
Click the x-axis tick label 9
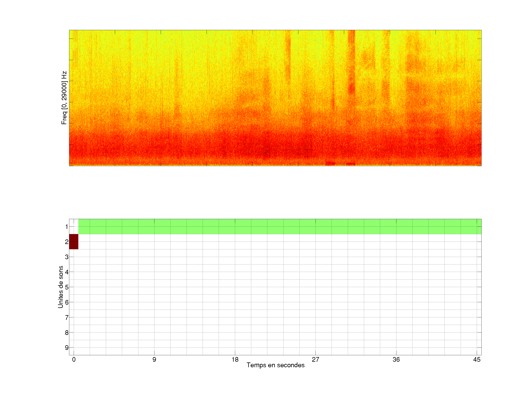(154, 359)
